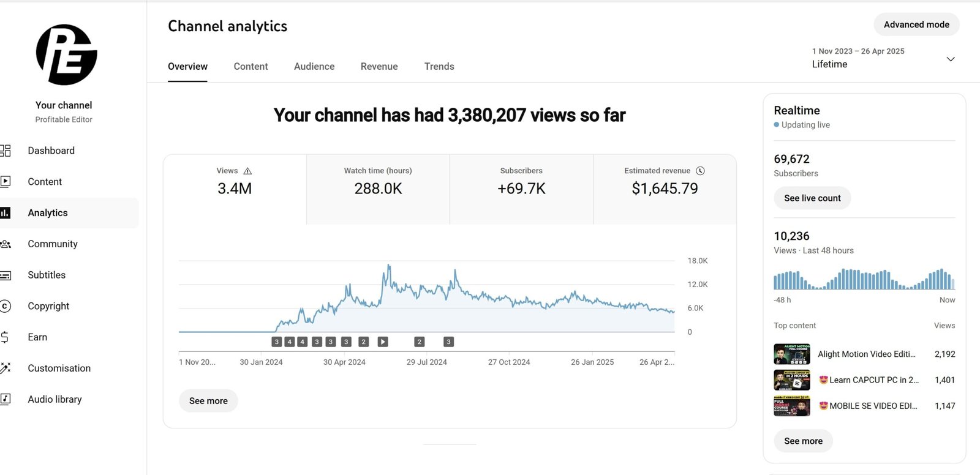Viewport: 980px width, 475px height.
Task: Select the Estimated revenue $1,645.79 card
Action: tap(665, 189)
